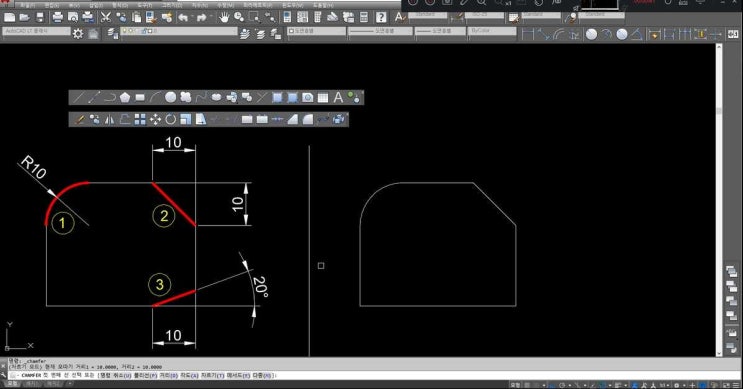743x389 pixels.
Task: Select the Erase tool in Modify toolbar
Action: (x=79, y=119)
